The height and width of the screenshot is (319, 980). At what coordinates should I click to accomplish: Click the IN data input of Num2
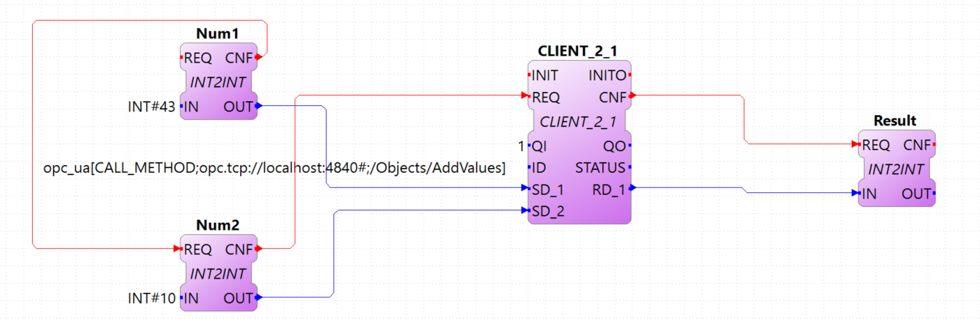(x=191, y=298)
